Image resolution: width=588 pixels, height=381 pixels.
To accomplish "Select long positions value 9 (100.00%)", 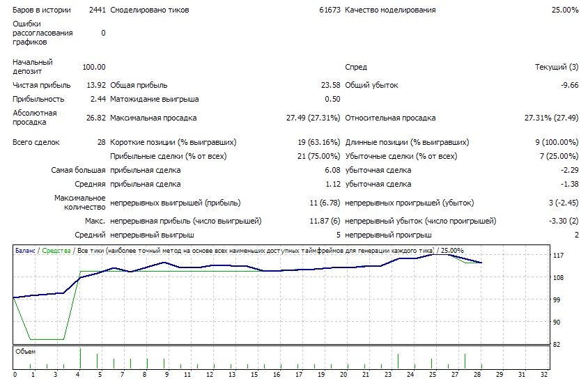I will click(x=557, y=143).
